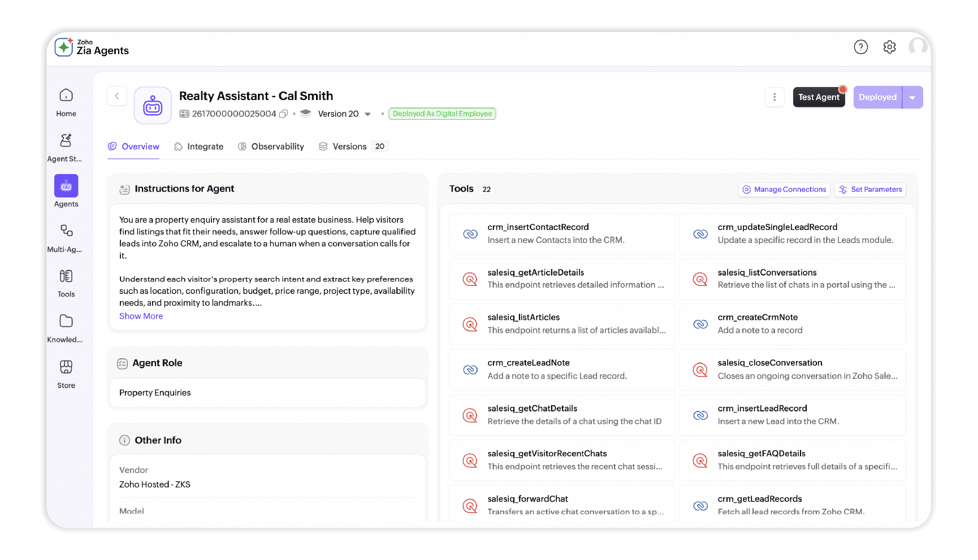Viewport: 978px width, 560px height.
Task: Click the Instructions for Agent heading
Action: pos(184,189)
